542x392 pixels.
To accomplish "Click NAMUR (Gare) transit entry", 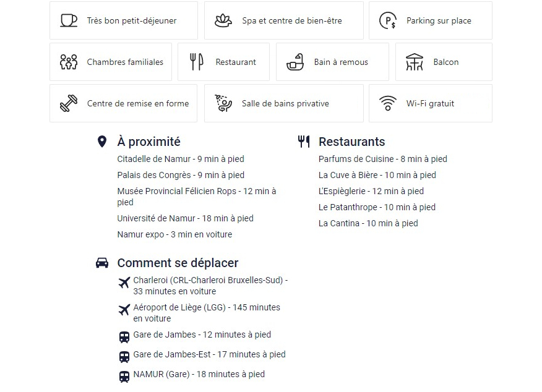I will tap(199, 374).
